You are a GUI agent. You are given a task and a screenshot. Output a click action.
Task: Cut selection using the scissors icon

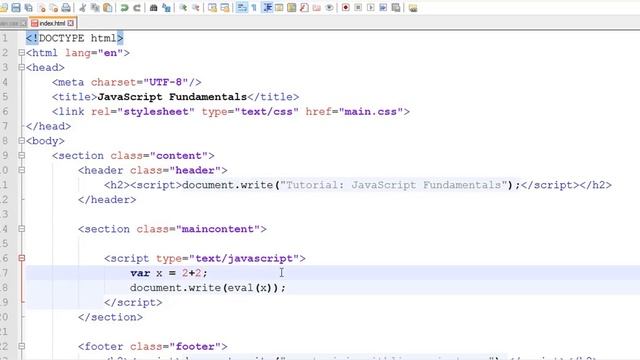[x=82, y=7]
